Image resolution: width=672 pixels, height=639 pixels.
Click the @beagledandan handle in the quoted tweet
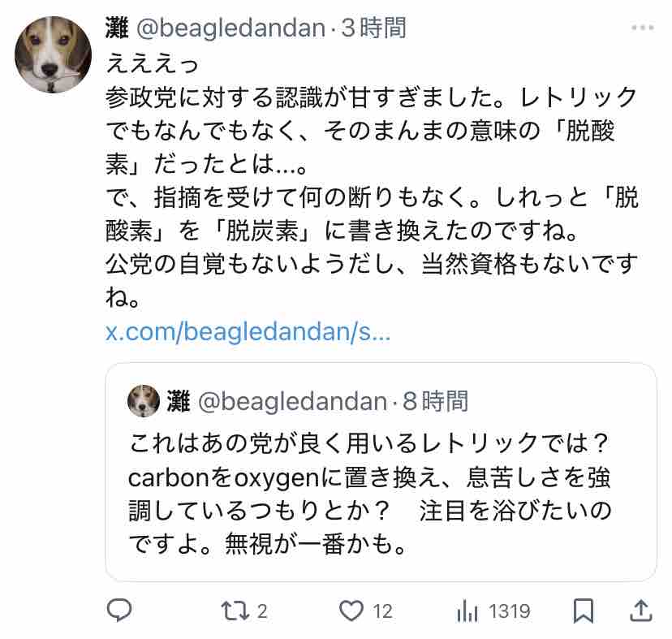[x=293, y=400]
